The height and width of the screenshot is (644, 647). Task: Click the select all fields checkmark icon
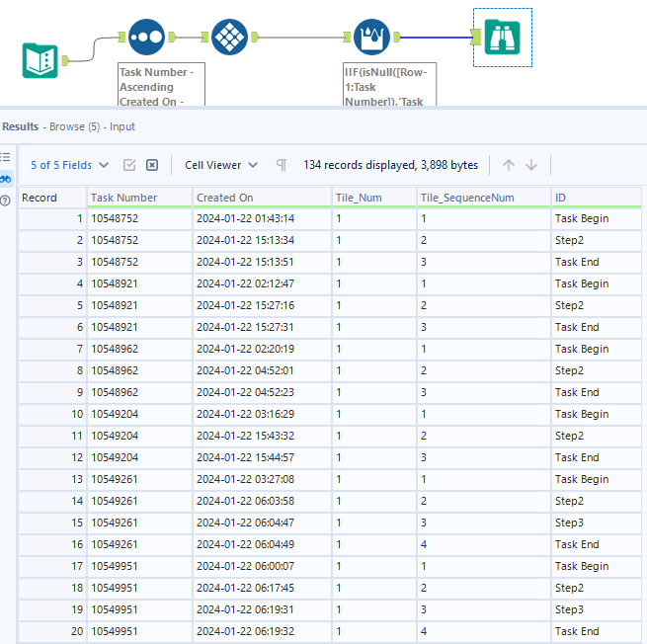coord(129,165)
